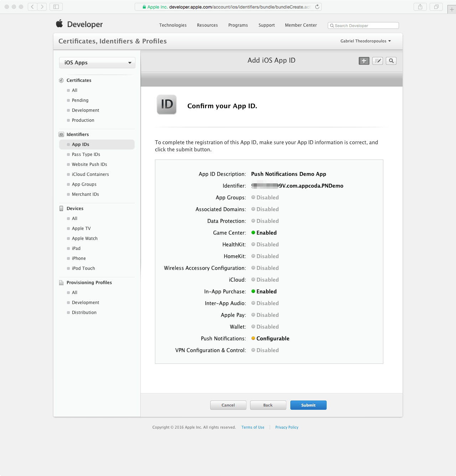Viewport: 456px width, 476px height.
Task: Click the Devices section icon
Action: pyautogui.click(x=61, y=209)
